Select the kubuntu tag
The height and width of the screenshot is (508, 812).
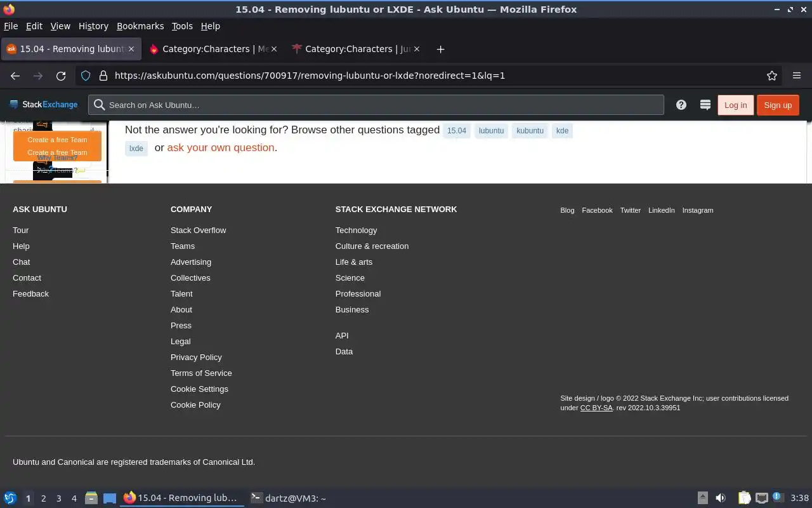point(530,131)
